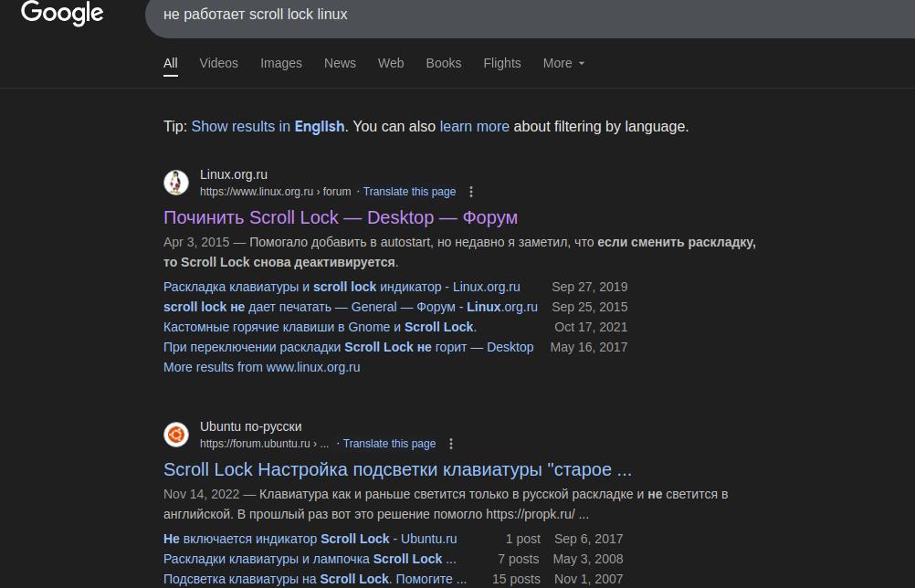The height and width of the screenshot is (588, 915).
Task: Click More results from www.linux.org.ru
Action: 262,367
